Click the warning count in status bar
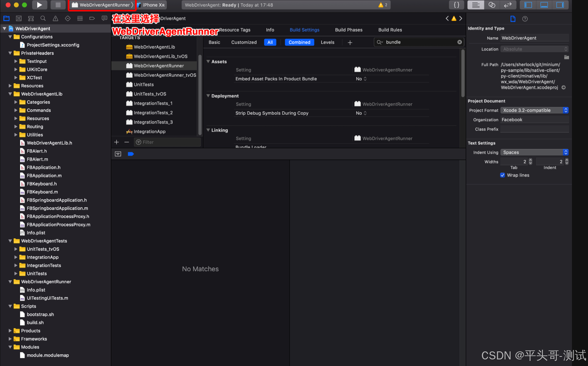This screenshot has height=366, width=588. [383, 5]
